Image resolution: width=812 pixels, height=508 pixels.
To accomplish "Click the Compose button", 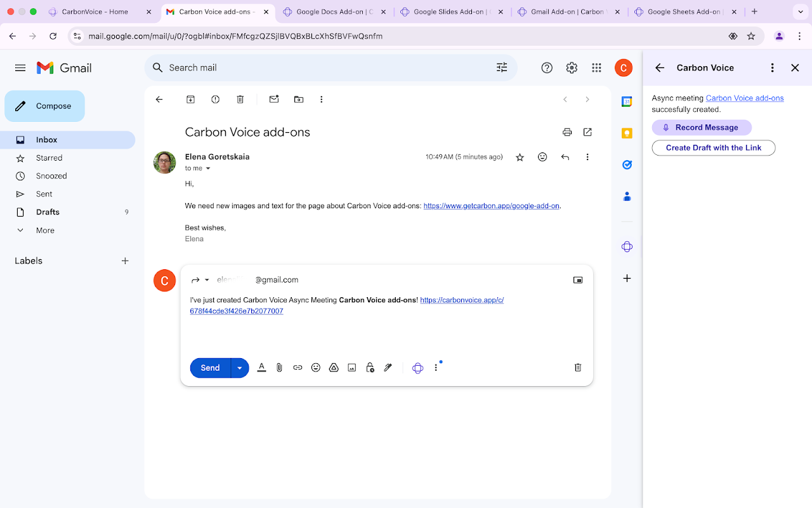I will pyautogui.click(x=44, y=106).
